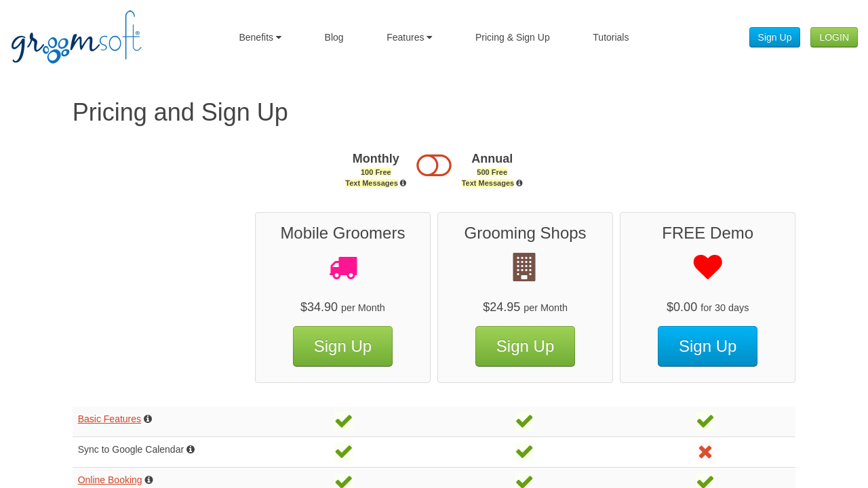Screen dimensions: 868x488
Task: Toggle Monthly/Annual billing switch
Action: (x=434, y=165)
